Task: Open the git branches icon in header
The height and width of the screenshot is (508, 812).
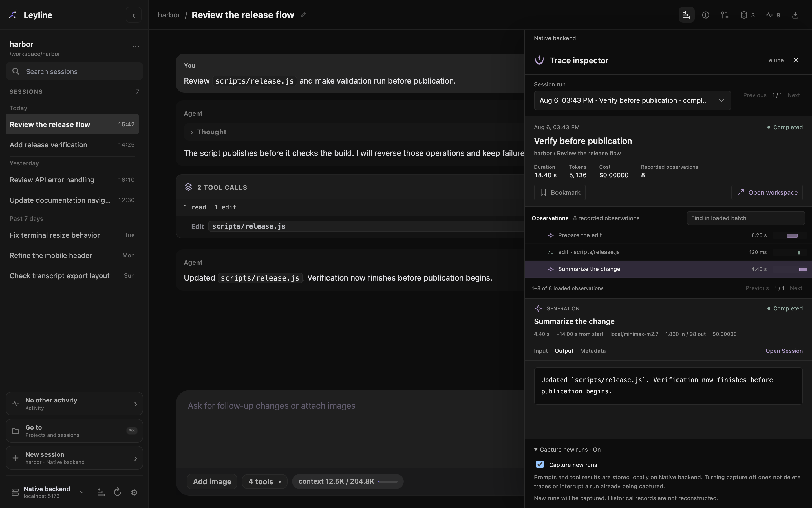Action: coord(725,15)
